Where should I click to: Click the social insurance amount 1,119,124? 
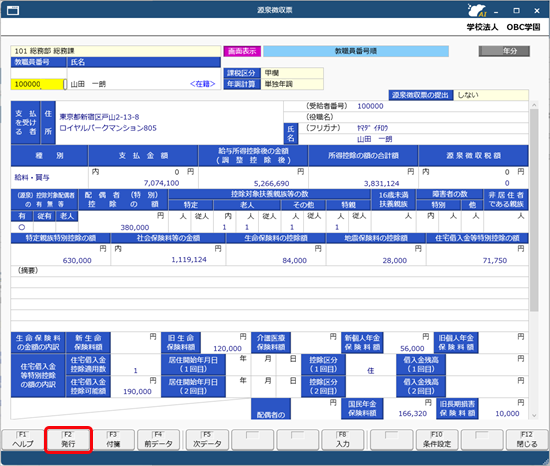coord(189,260)
